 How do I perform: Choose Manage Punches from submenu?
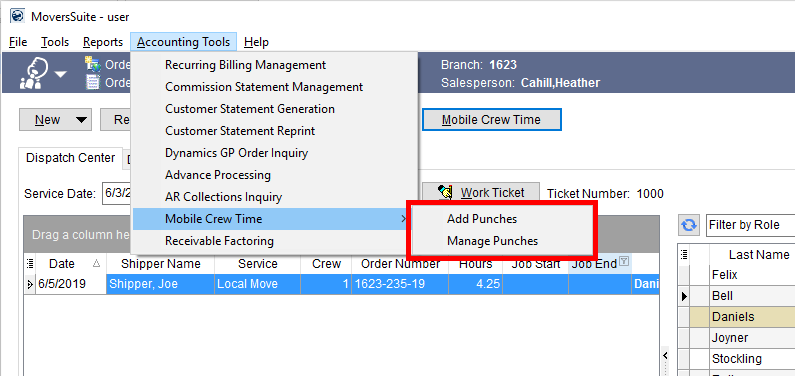502,241
